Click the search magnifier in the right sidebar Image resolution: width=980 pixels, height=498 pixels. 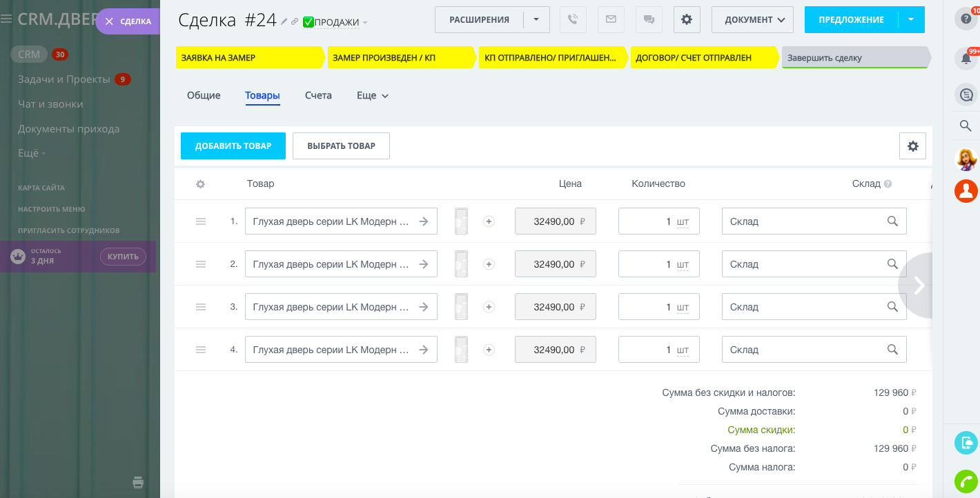tap(966, 126)
